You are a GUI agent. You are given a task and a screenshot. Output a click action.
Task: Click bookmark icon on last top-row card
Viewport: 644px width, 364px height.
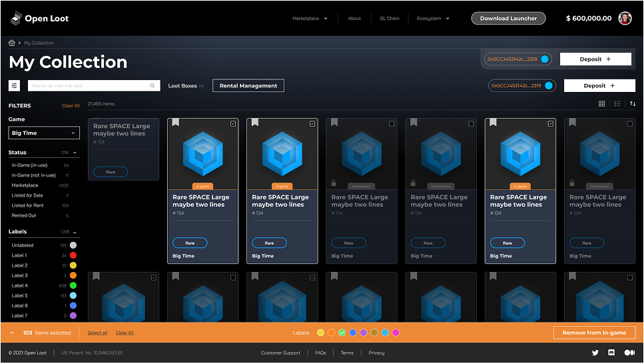[x=573, y=122]
